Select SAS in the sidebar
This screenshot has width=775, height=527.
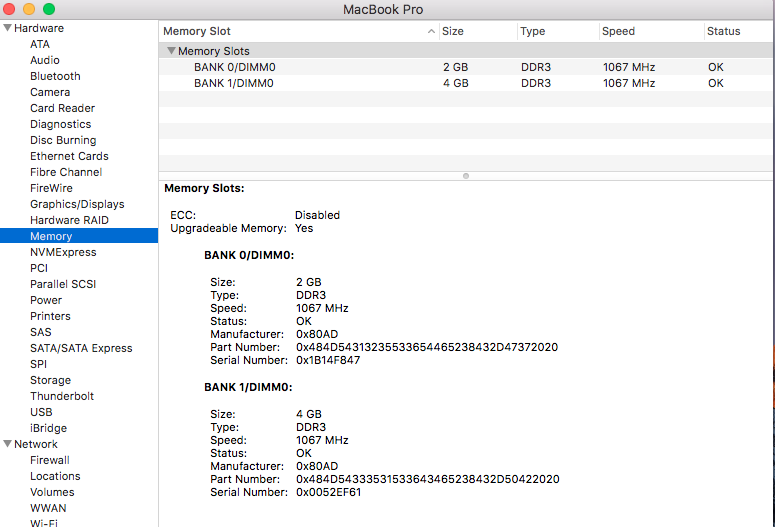41,332
